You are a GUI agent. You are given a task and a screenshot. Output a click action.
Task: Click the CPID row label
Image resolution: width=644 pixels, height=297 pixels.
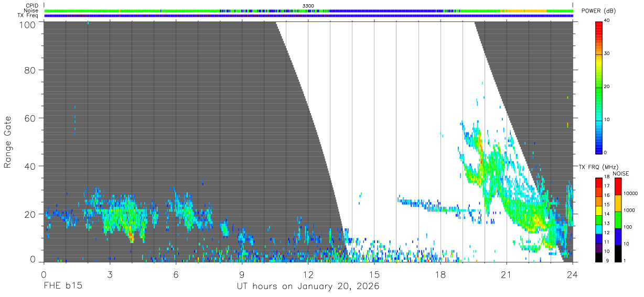point(32,6)
